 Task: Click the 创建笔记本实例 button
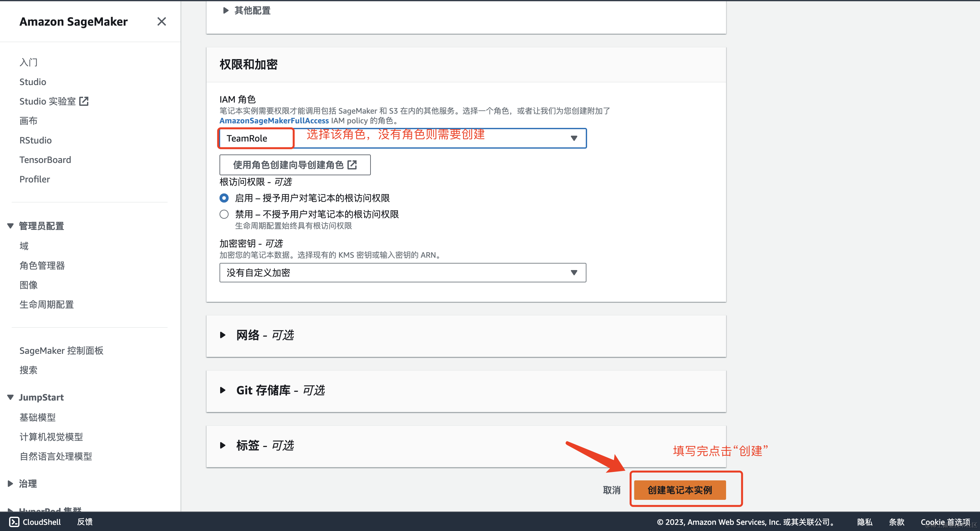pyautogui.click(x=680, y=490)
